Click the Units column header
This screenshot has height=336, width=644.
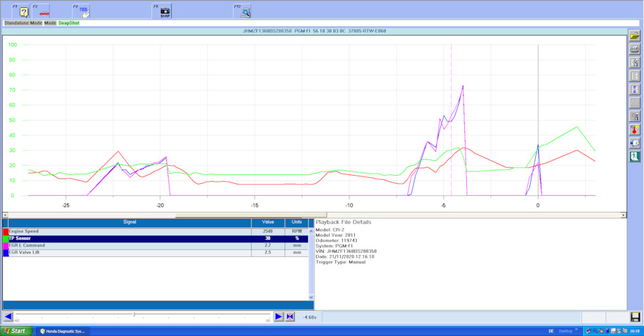pyautogui.click(x=297, y=222)
